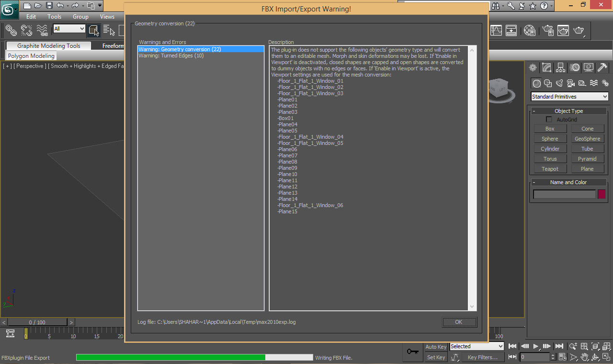Click the Favorites star icon
This screenshot has width=613, height=364.
point(533,6)
